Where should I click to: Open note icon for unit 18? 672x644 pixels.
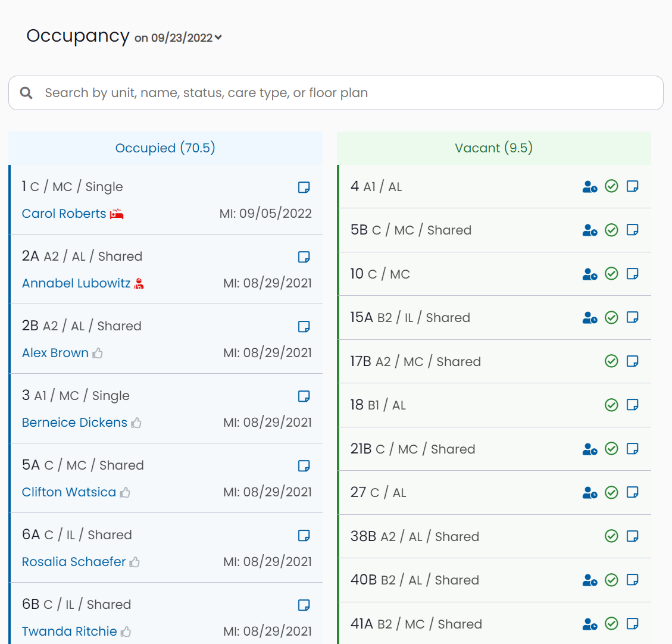633,405
